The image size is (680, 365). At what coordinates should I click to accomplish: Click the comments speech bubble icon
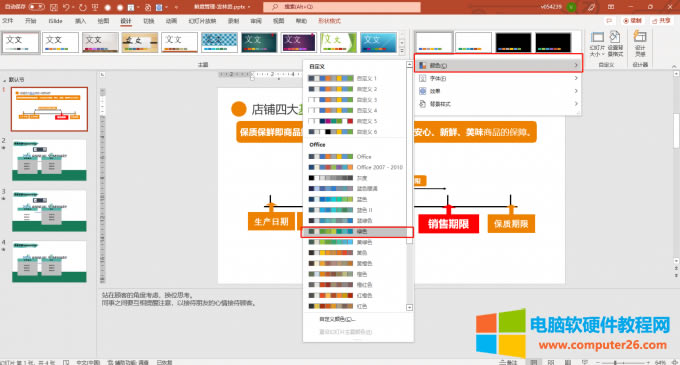(609, 21)
